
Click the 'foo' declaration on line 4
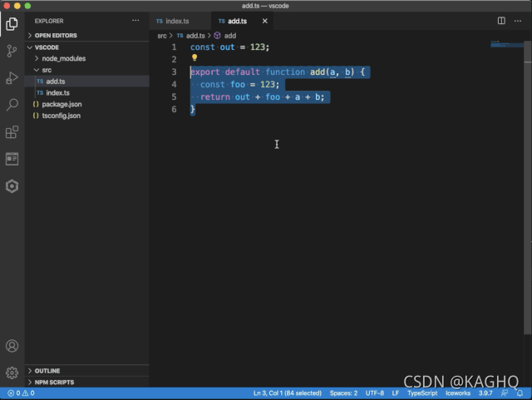(238, 85)
